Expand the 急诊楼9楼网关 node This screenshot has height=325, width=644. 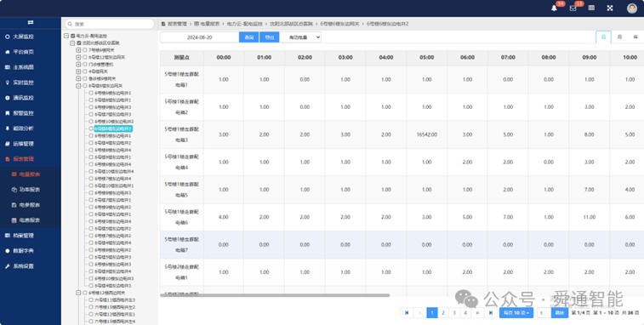pyautogui.click(x=78, y=78)
